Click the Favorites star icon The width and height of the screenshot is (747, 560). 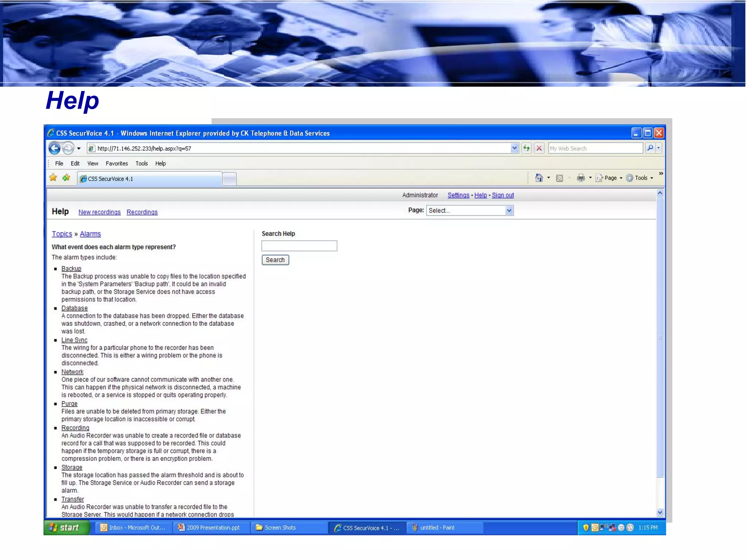(x=53, y=178)
